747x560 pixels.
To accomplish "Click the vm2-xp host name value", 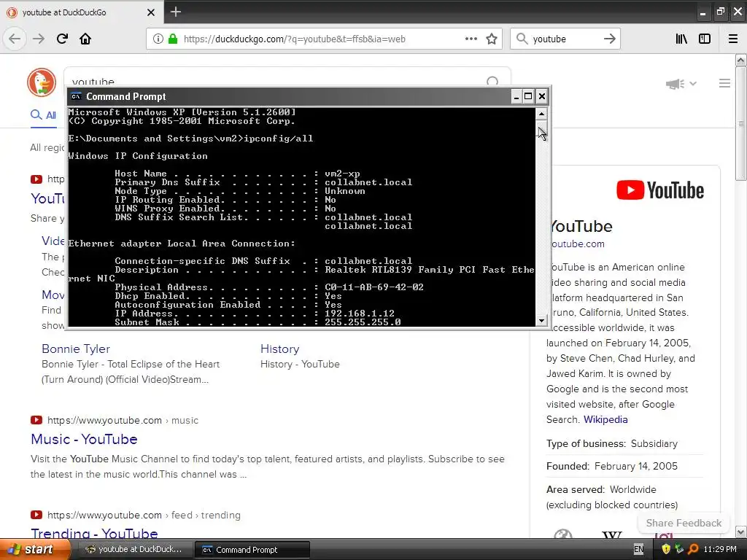I will pyautogui.click(x=342, y=174).
